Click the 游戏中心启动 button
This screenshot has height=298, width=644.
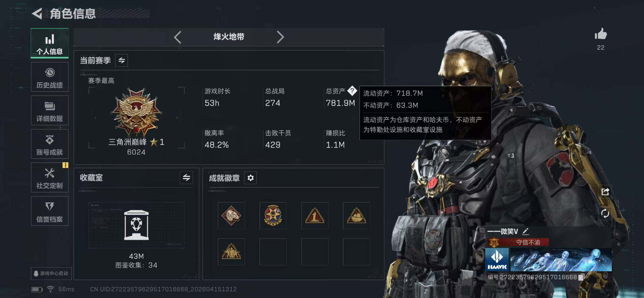pyautogui.click(x=51, y=273)
